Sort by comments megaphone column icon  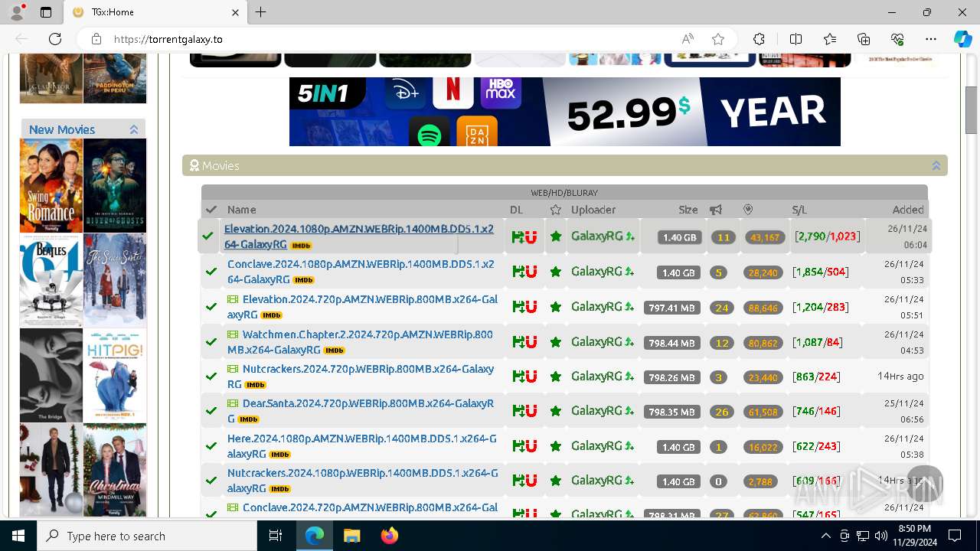coord(716,210)
